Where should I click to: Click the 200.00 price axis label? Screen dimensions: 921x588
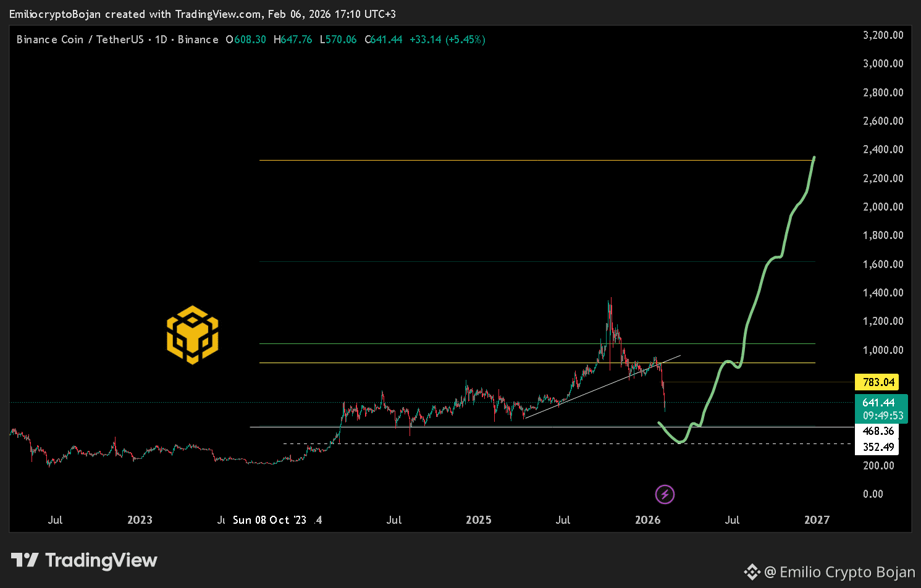point(878,466)
